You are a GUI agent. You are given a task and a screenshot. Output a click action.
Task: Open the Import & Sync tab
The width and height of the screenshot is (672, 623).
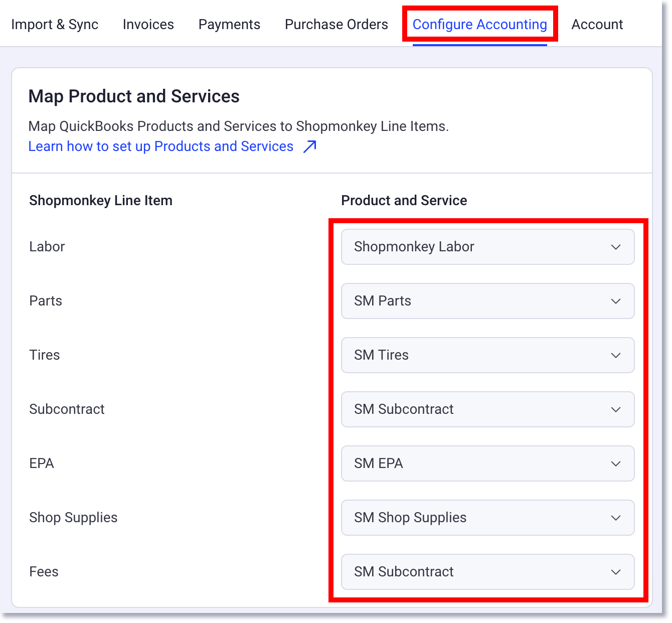pyautogui.click(x=55, y=24)
